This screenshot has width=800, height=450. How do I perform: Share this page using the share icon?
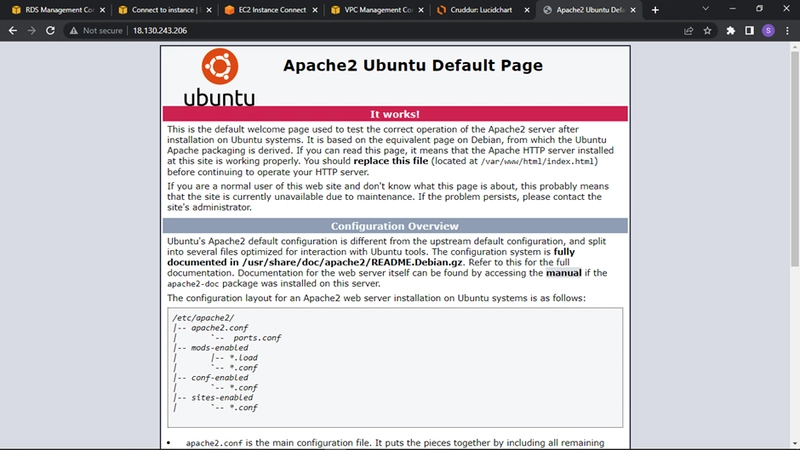click(x=688, y=31)
